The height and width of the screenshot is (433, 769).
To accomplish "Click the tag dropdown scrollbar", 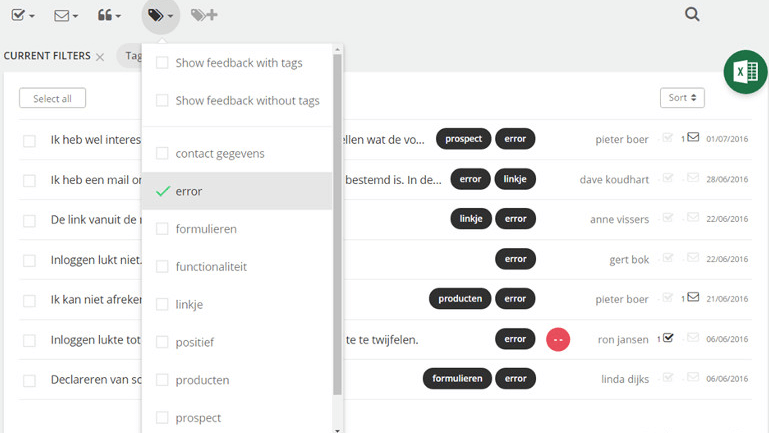I will point(337,220).
